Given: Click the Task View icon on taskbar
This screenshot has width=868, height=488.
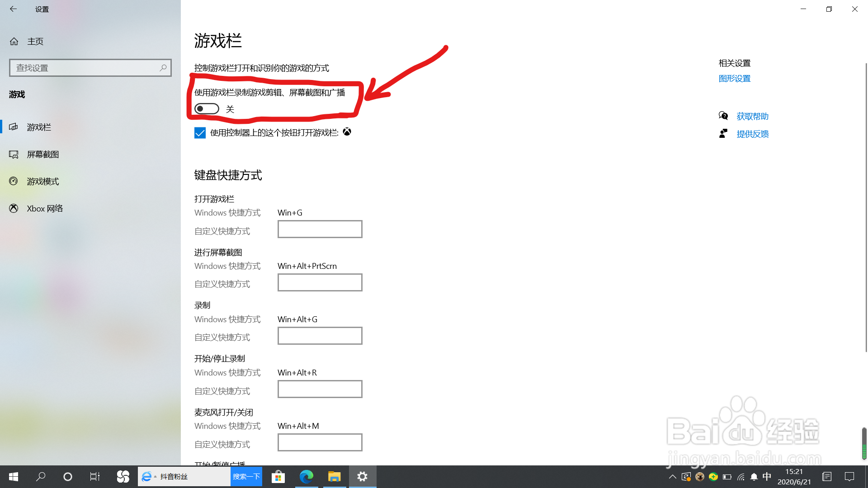Looking at the screenshot, I should 94,476.
